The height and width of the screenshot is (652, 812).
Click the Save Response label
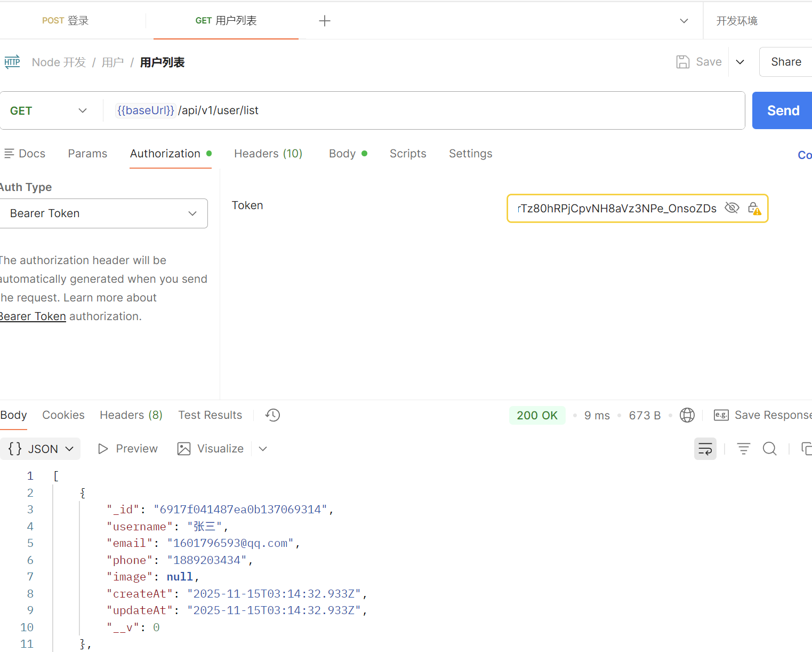pos(773,415)
